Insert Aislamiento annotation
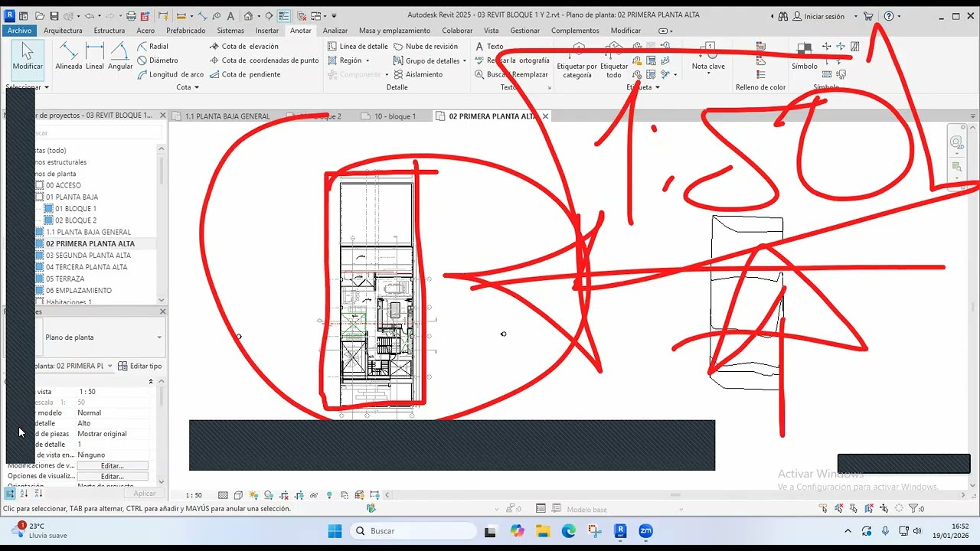The width and height of the screenshot is (980, 551). (418, 74)
